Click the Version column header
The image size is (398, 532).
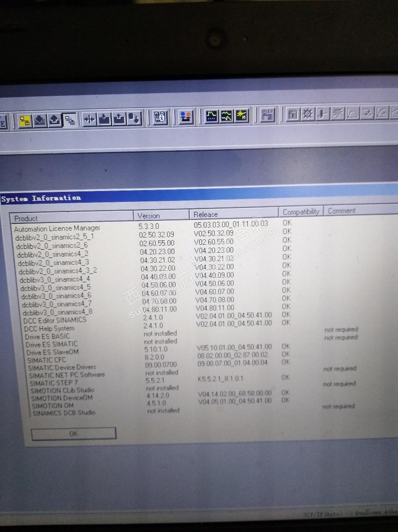click(161, 216)
